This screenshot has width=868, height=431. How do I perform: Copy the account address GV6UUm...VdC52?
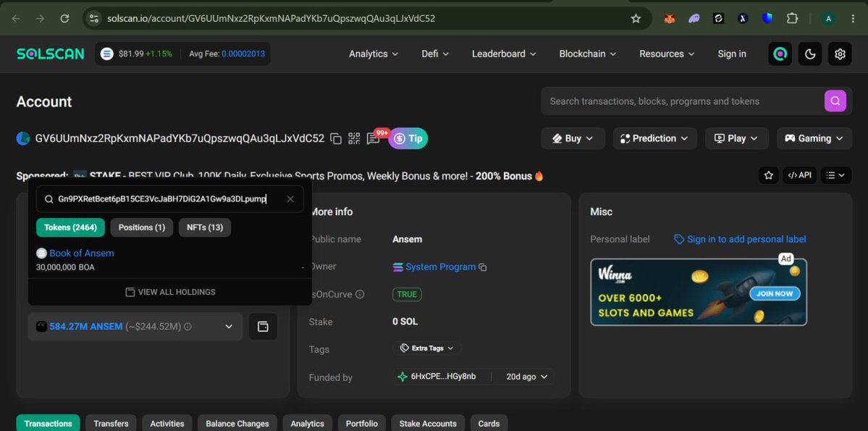pos(335,138)
